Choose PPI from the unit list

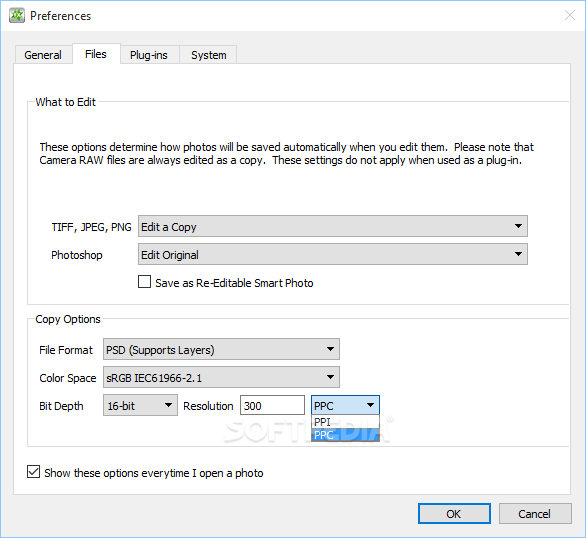click(345, 422)
